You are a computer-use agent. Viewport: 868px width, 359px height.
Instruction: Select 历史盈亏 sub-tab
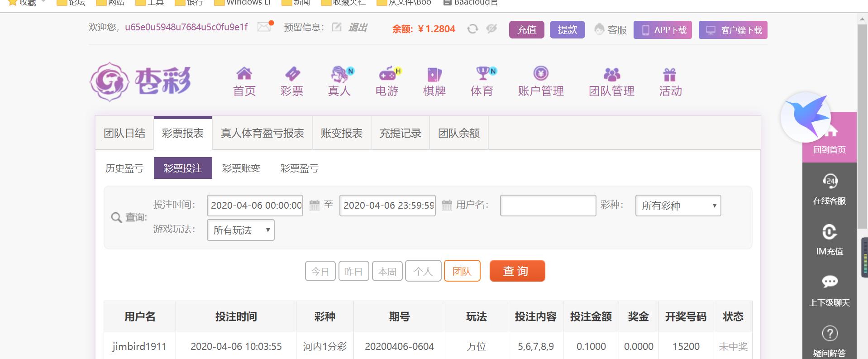(x=124, y=168)
